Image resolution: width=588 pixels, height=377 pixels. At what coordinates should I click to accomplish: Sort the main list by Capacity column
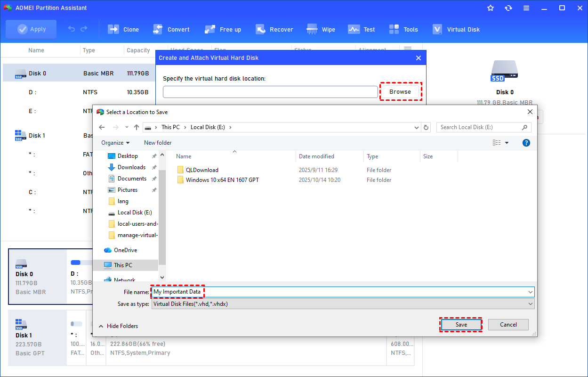click(138, 50)
